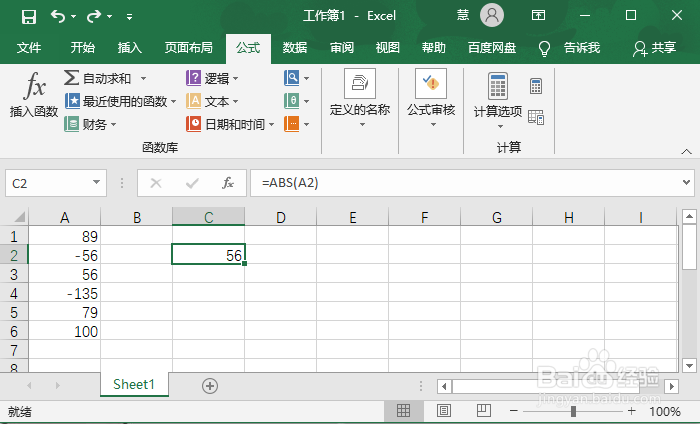700x424 pixels.
Task: Click the 自动求和 sigma icon
Action: [x=71, y=78]
